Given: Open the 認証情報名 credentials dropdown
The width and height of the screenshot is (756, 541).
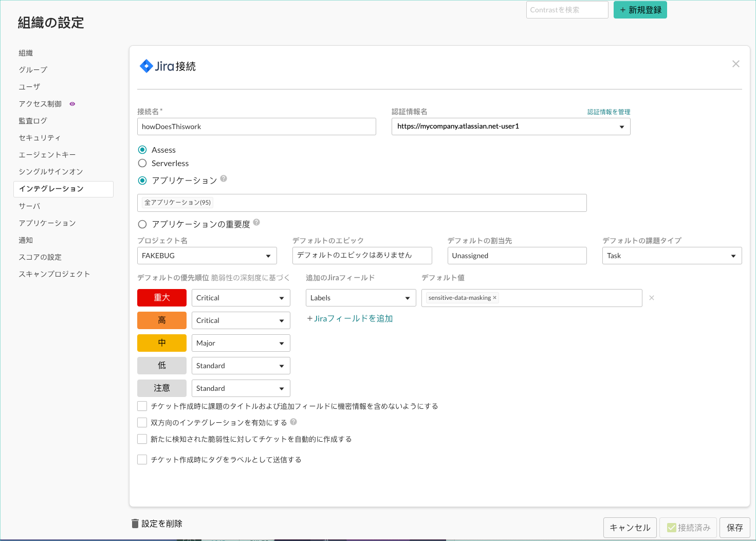Looking at the screenshot, I should click(x=511, y=127).
